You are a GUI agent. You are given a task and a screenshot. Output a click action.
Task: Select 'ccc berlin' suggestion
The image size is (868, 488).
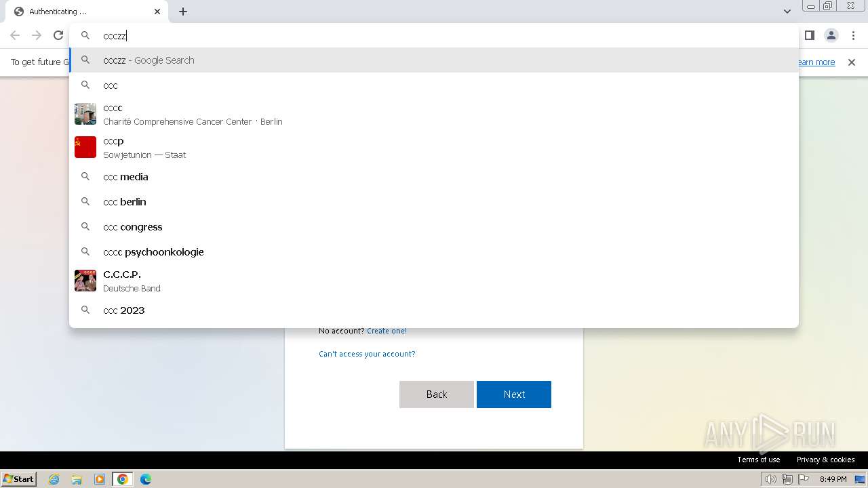click(434, 202)
